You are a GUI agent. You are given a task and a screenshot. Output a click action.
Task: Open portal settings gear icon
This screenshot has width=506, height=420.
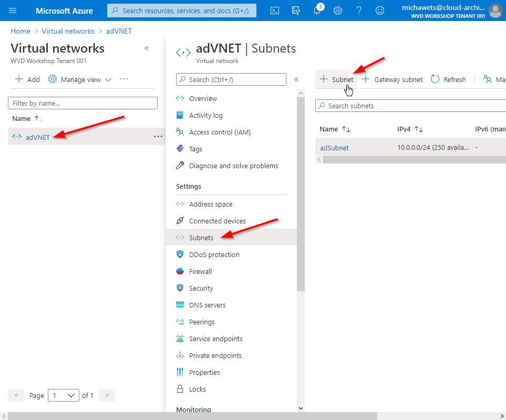[x=338, y=11]
